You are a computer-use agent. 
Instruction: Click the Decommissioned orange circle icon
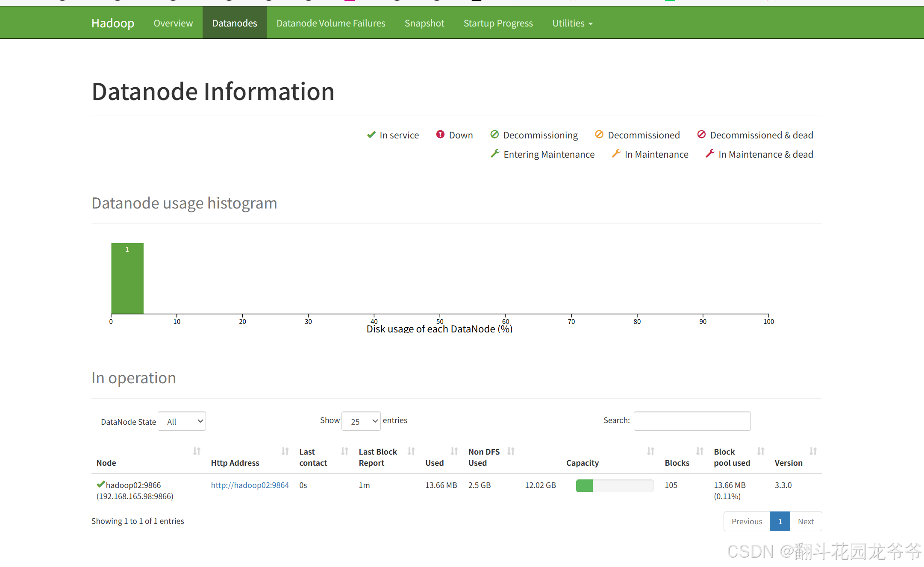(599, 135)
